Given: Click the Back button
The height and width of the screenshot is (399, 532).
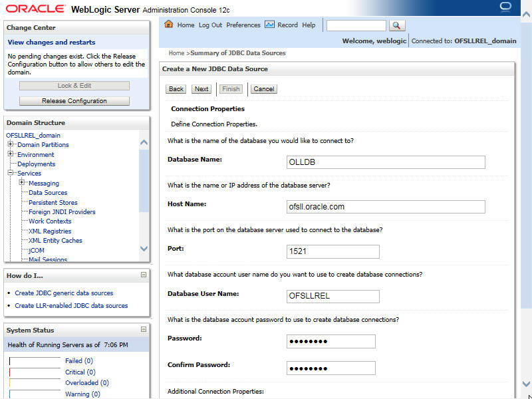Looking at the screenshot, I should point(176,89).
